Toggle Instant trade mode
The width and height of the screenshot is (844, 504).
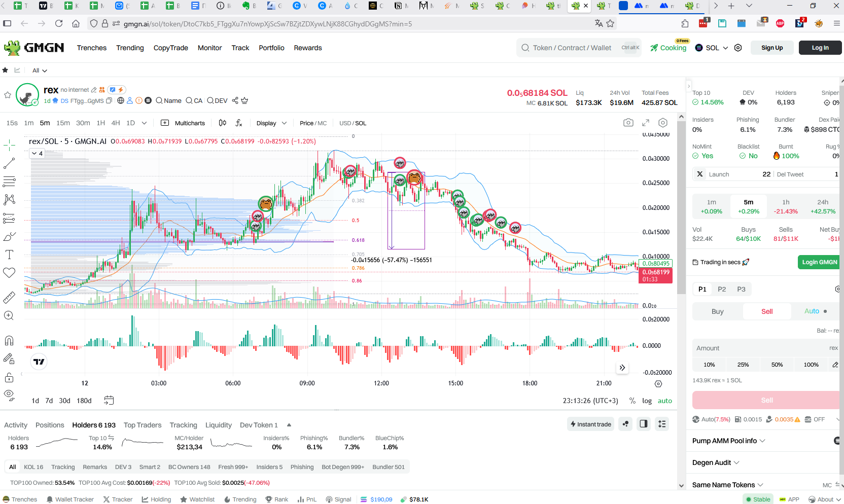coord(591,424)
